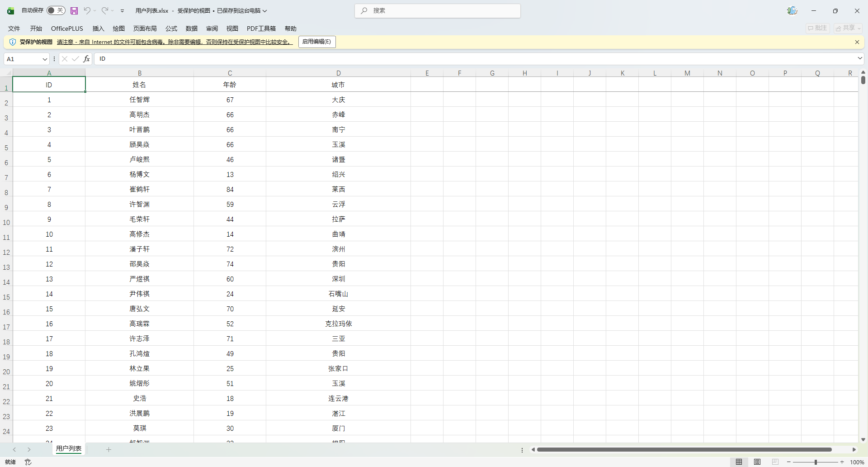This screenshot has height=467, width=868.
Task: Click the 搜索 search box
Action: (x=437, y=11)
